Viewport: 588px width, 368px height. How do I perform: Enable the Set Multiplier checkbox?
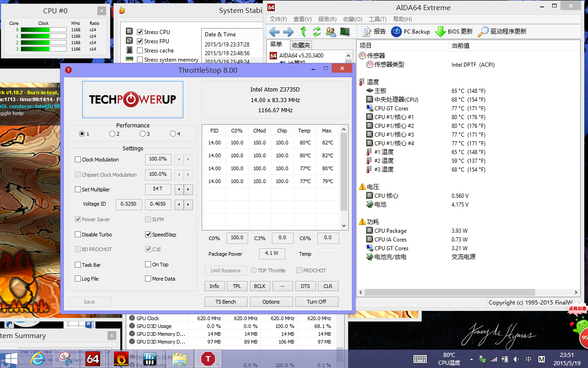coord(78,190)
